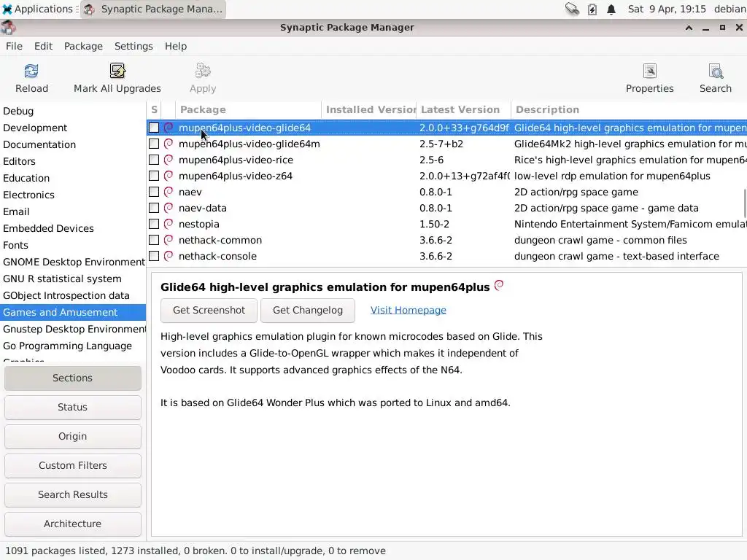Click Debian swirl icon beside package title
The height and width of the screenshot is (560, 747).
[x=499, y=285]
